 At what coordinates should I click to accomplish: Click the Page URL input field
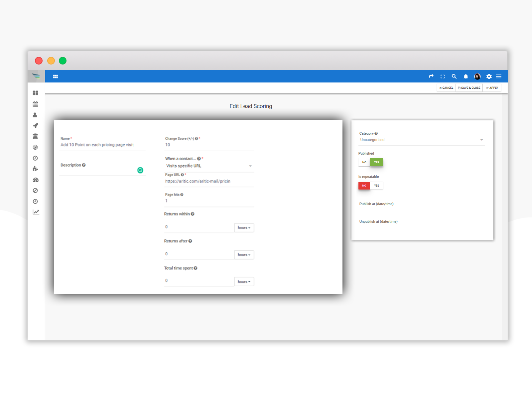pos(209,181)
